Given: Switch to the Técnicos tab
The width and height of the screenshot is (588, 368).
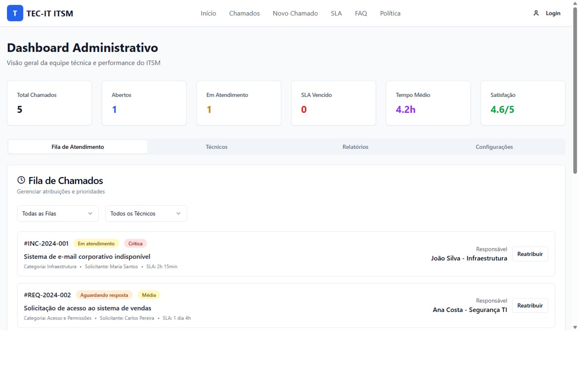Looking at the screenshot, I should [216, 147].
